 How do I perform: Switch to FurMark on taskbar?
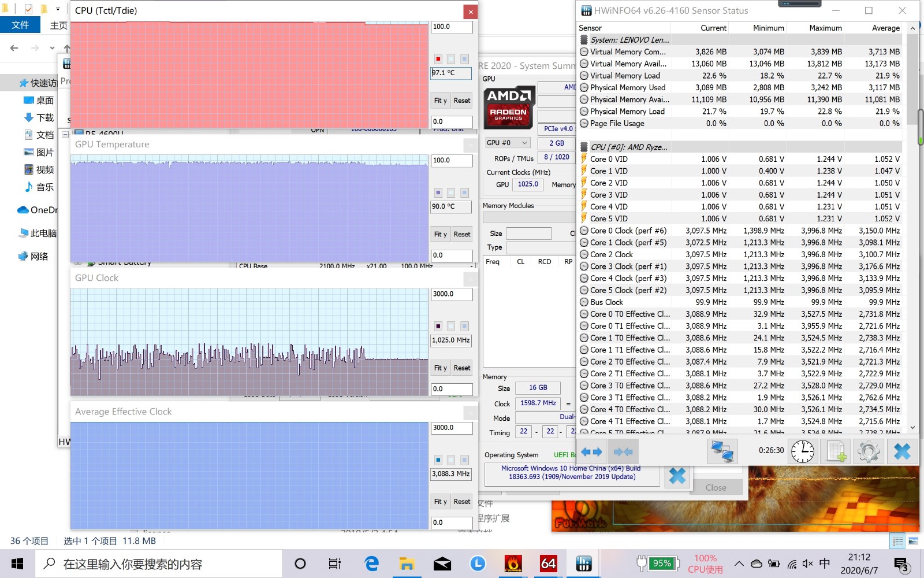click(x=513, y=564)
